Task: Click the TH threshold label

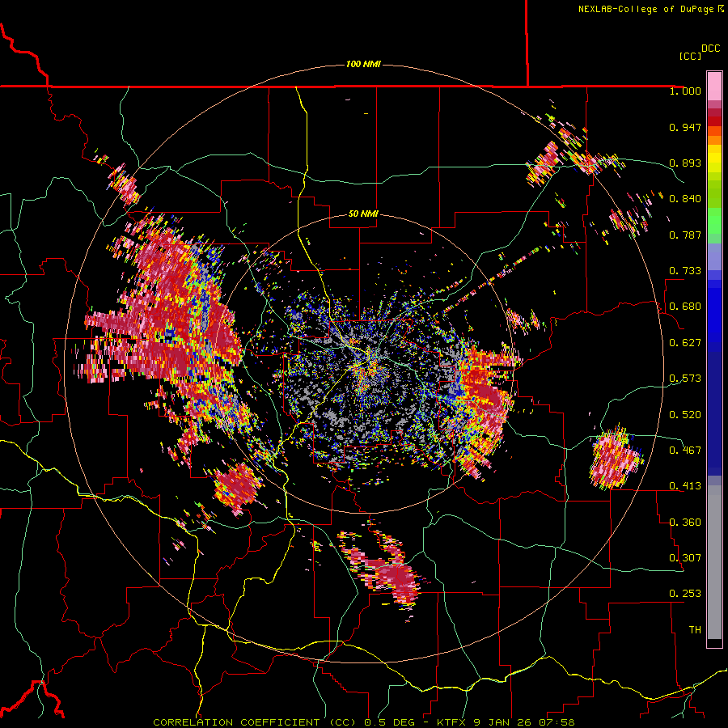Action: [x=695, y=630]
